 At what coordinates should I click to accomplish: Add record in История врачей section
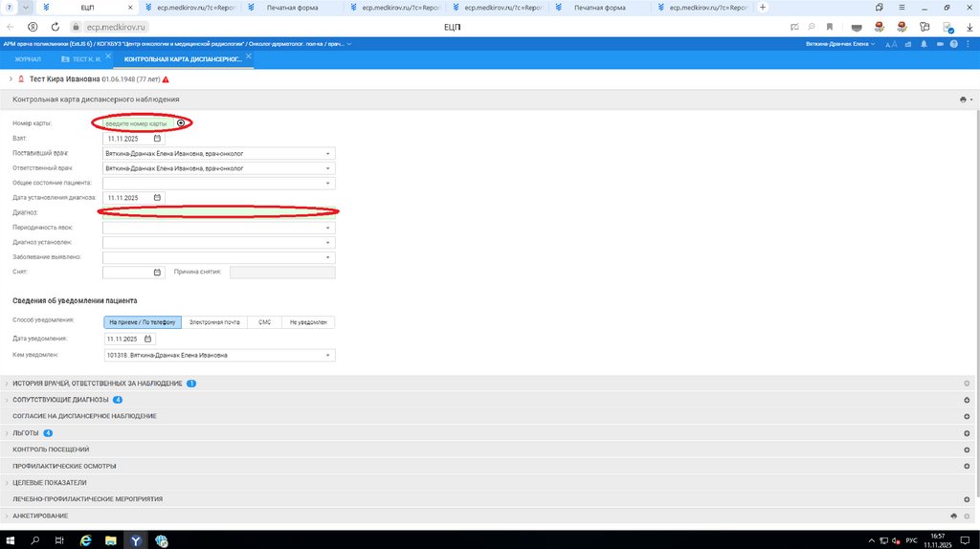click(x=967, y=384)
